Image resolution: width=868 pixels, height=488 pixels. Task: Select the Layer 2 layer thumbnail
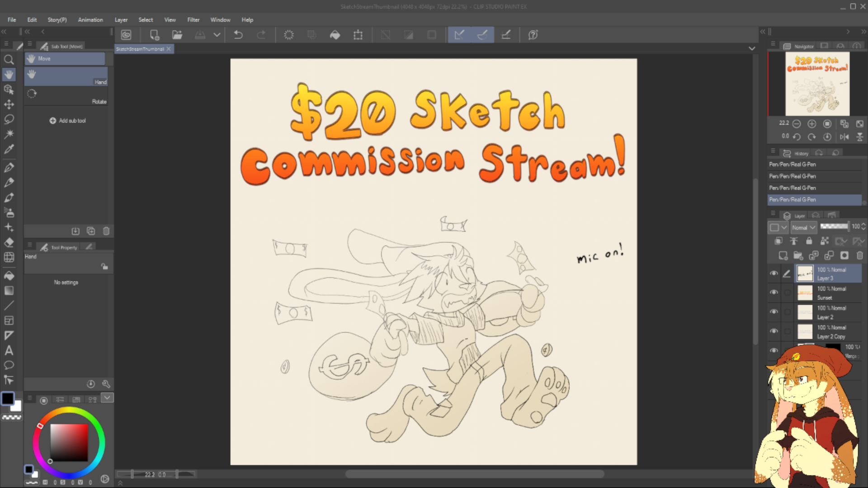(x=805, y=312)
